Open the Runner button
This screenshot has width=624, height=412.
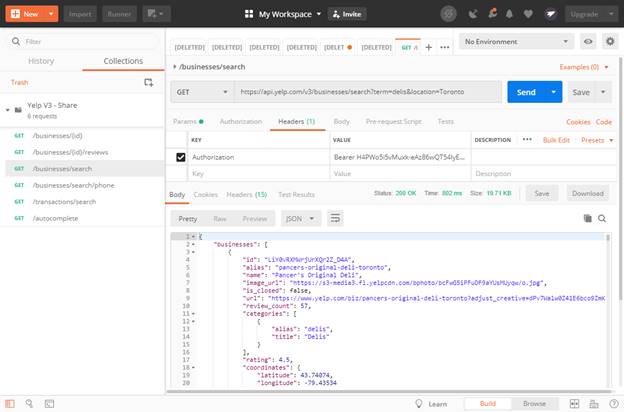pos(119,14)
